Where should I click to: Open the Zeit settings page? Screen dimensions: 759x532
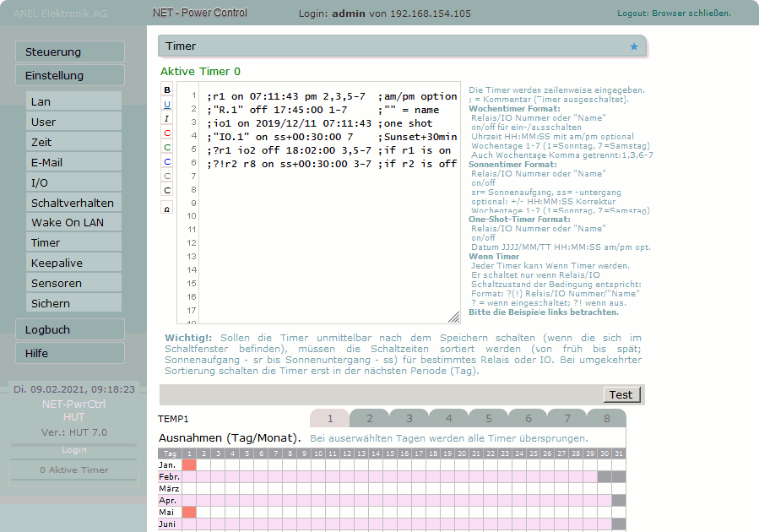point(73,142)
